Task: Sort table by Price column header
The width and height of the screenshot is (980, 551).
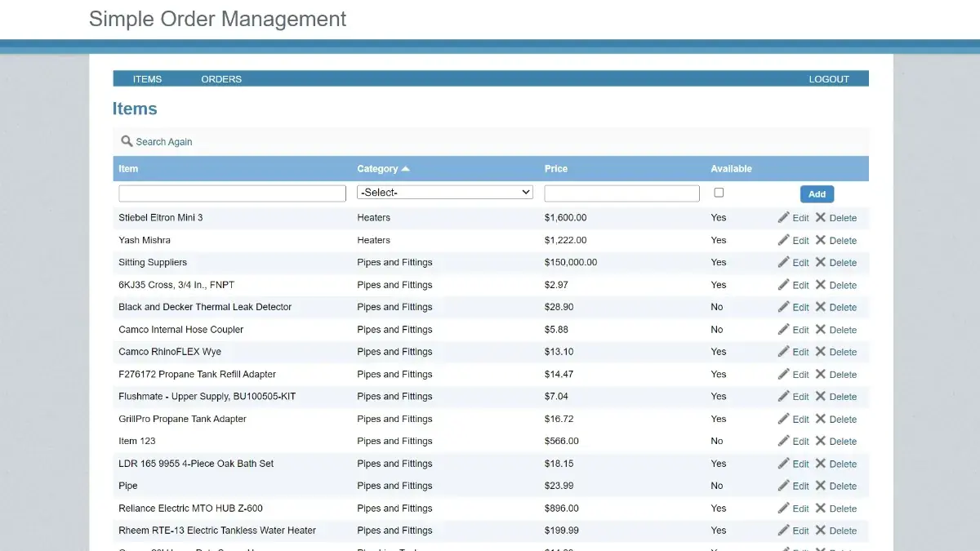Action: pyautogui.click(x=556, y=169)
